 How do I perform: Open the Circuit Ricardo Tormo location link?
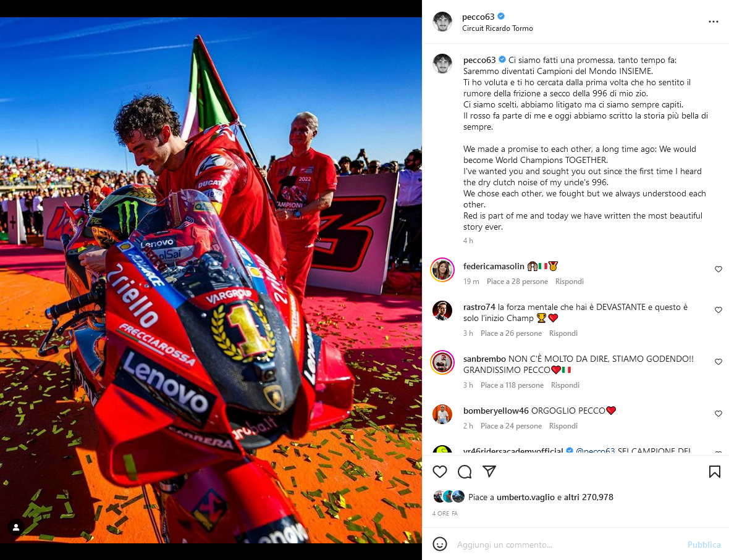(497, 28)
